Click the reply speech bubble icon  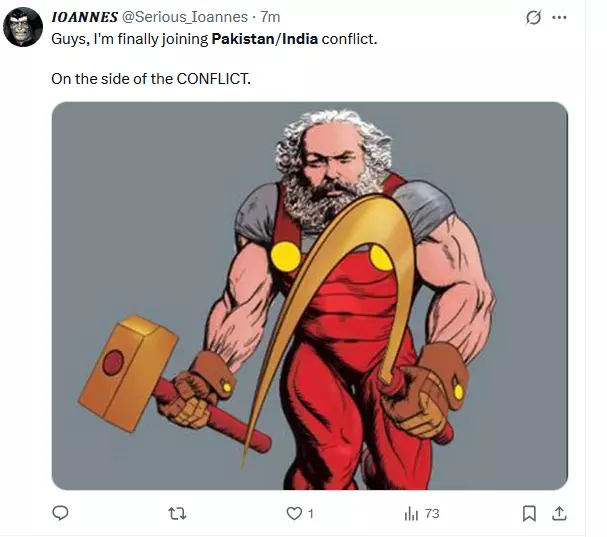[60, 513]
